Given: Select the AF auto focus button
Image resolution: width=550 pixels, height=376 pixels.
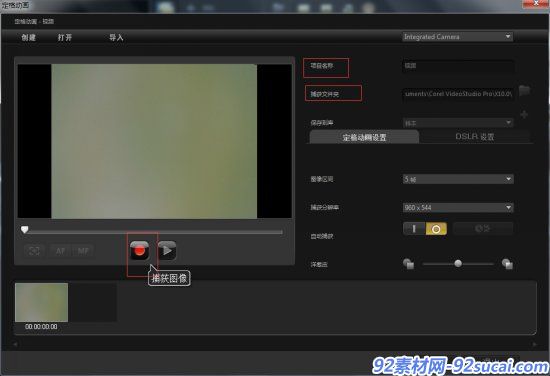Looking at the screenshot, I should pos(61,251).
